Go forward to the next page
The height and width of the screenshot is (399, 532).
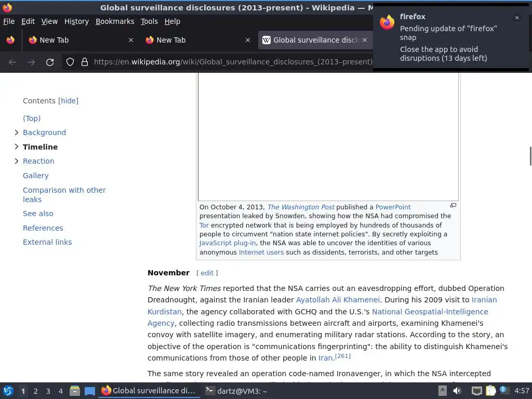pos(31,62)
